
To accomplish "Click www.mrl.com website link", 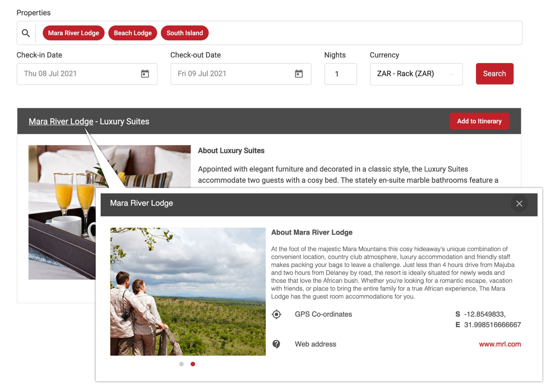I will tap(500, 344).
